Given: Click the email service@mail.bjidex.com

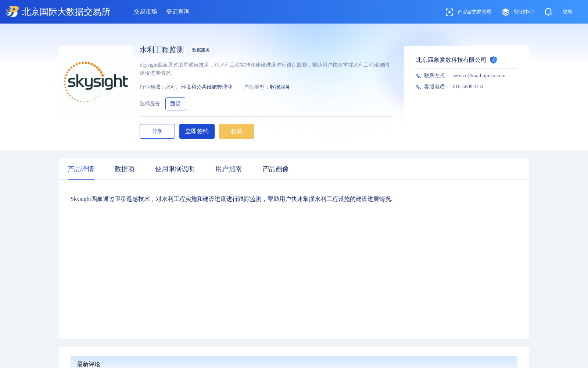Looking at the screenshot, I should tap(479, 75).
